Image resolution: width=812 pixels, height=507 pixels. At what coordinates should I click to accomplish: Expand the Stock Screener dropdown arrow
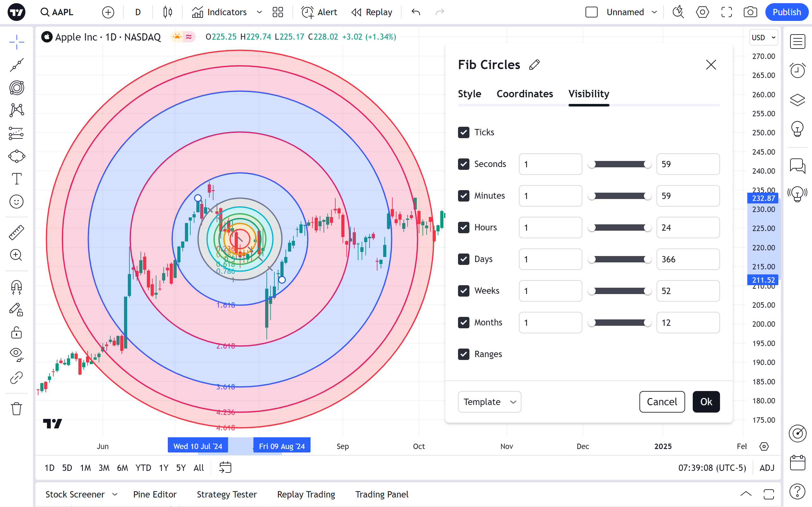(x=115, y=494)
